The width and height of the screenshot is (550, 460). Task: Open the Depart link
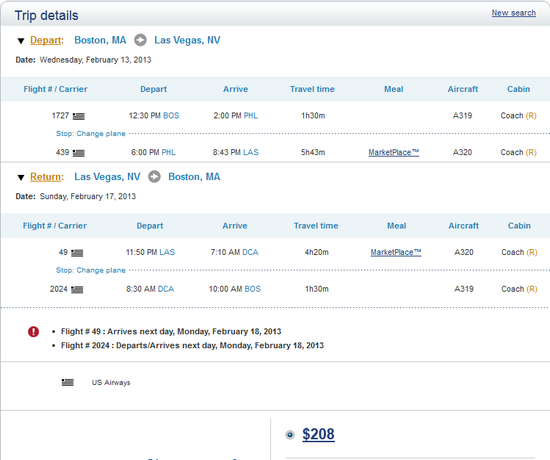(x=46, y=40)
